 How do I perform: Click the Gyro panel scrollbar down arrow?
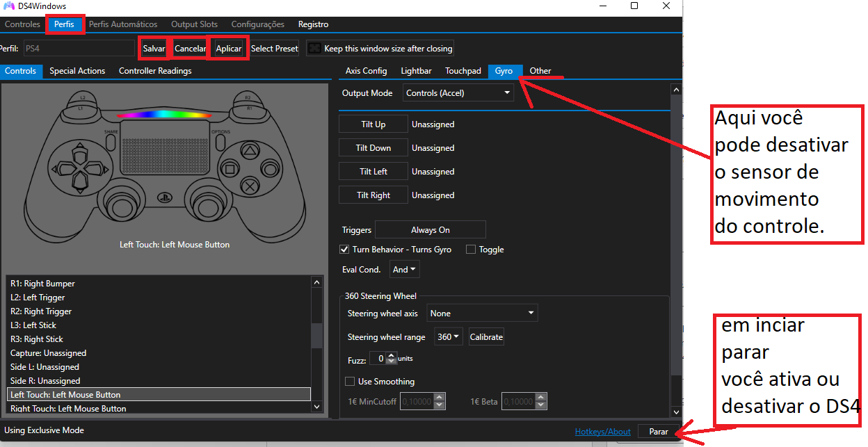(675, 412)
